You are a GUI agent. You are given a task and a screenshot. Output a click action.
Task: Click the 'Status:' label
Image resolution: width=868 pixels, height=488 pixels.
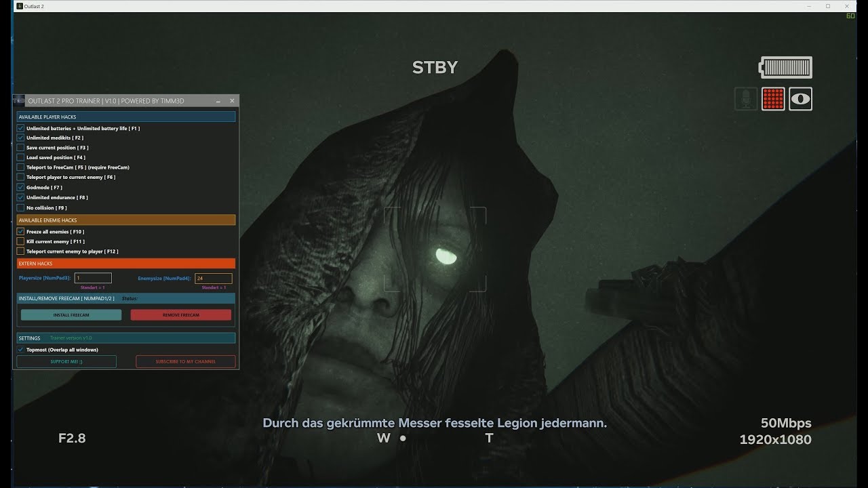[130, 298]
